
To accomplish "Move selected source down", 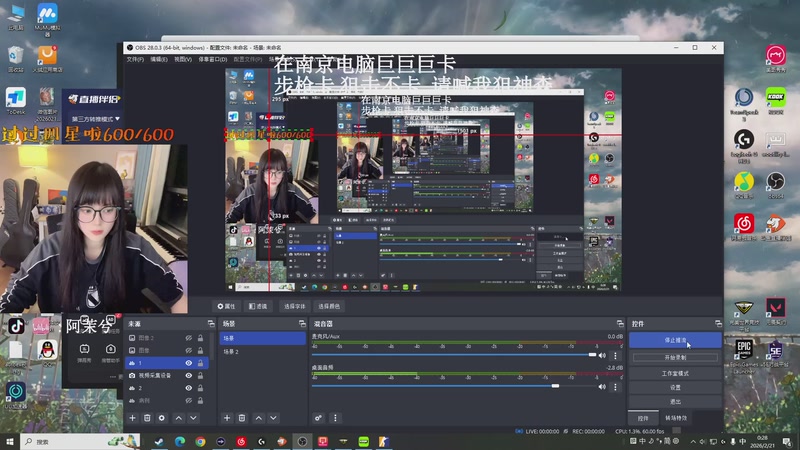I will [193, 418].
